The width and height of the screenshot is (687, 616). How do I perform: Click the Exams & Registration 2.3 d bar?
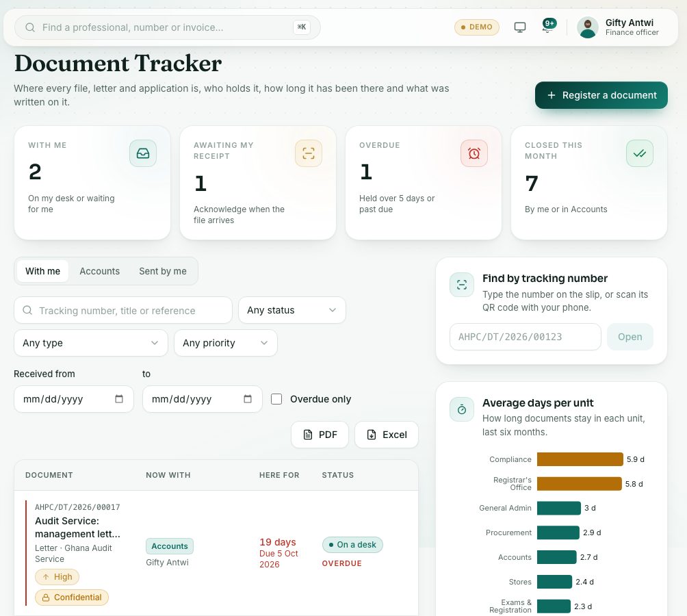(554, 606)
